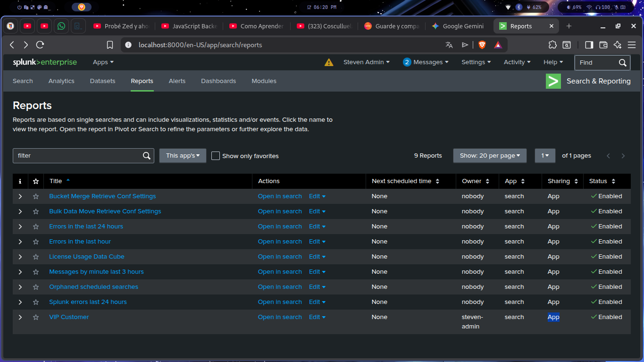Click the bookmark icon beside address bar
644x362 pixels.
110,45
